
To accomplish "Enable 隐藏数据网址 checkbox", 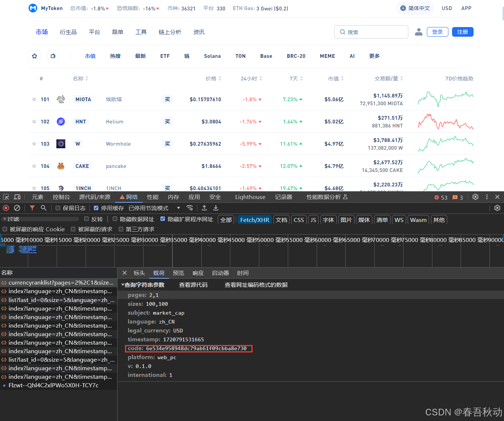I will [115, 219].
